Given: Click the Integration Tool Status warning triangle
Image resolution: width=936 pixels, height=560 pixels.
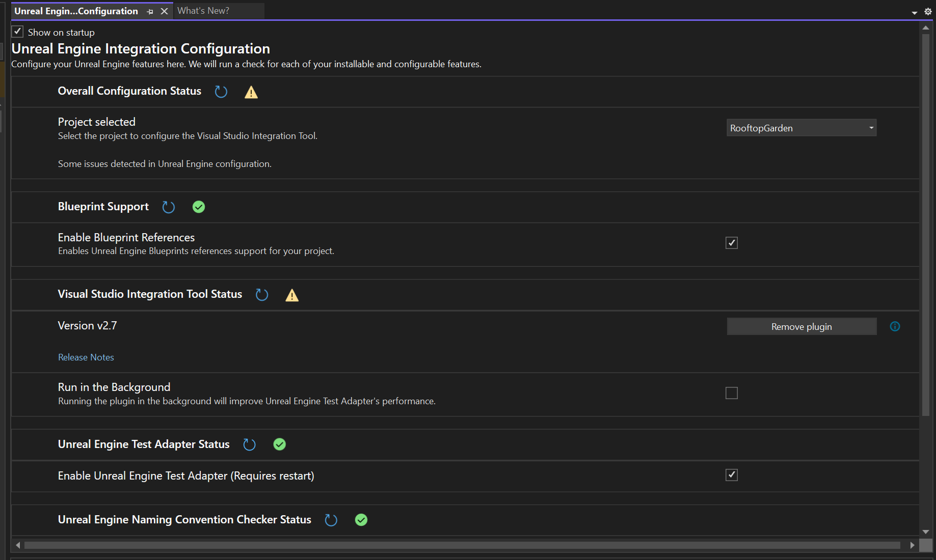Looking at the screenshot, I should coord(292,295).
